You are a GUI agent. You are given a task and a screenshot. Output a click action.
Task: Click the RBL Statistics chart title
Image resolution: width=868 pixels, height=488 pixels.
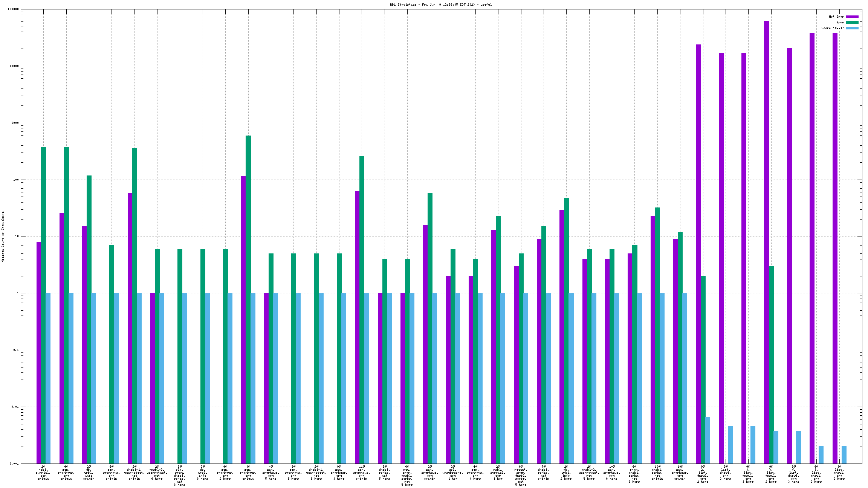pos(440,5)
